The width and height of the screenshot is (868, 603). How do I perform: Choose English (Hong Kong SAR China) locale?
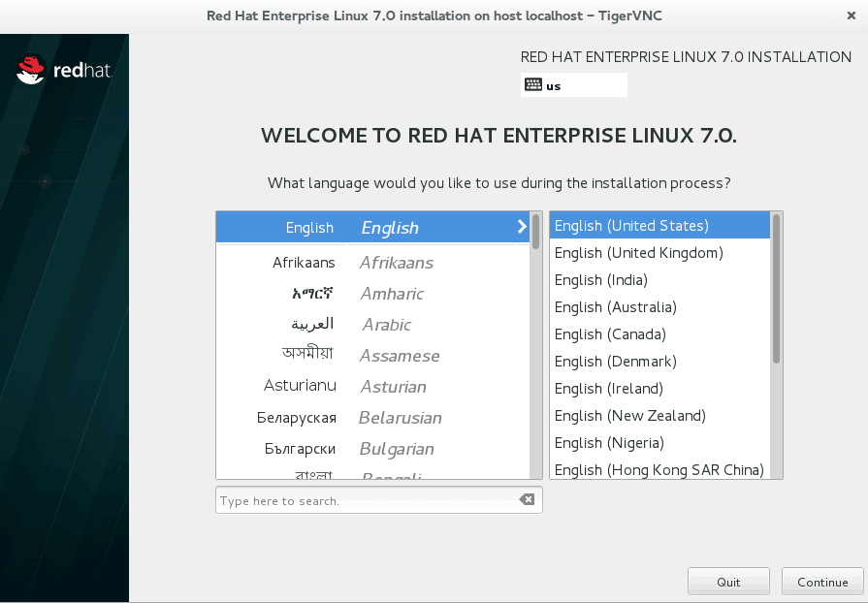pyautogui.click(x=659, y=469)
